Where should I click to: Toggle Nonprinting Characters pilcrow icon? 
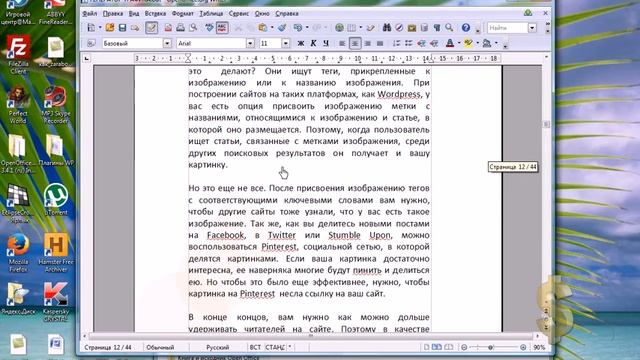tap(437, 28)
